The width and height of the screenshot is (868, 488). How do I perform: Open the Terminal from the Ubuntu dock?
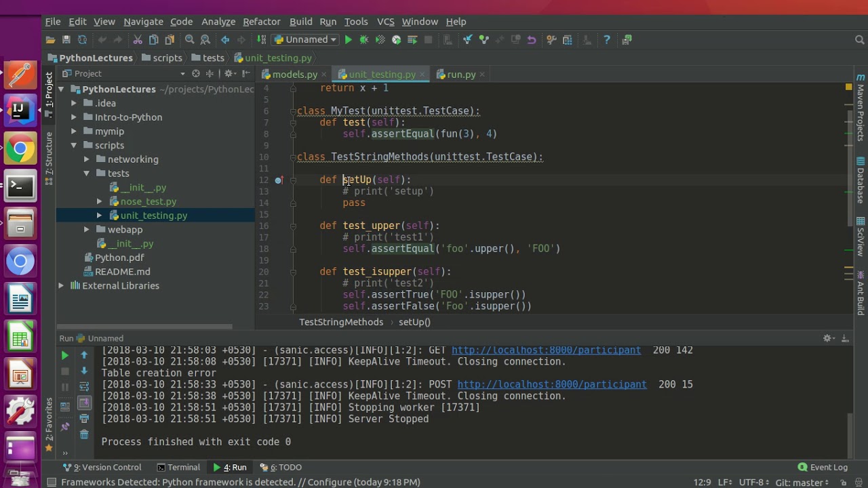(x=20, y=186)
